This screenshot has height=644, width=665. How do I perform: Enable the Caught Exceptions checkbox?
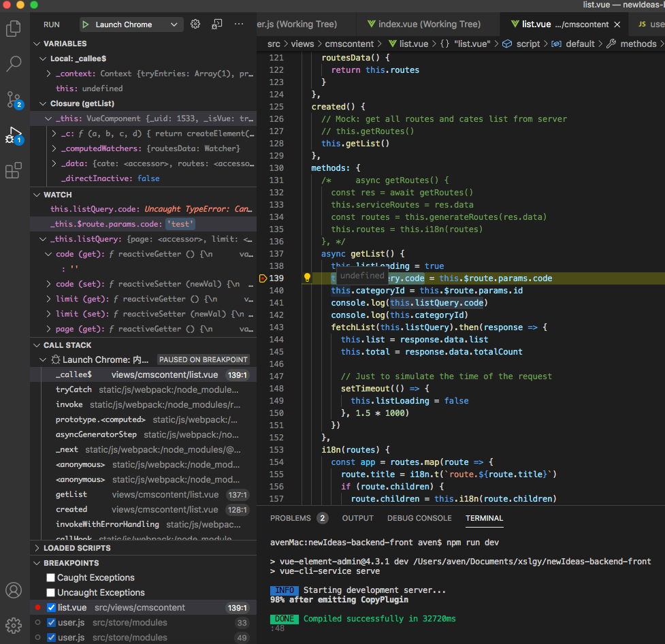pyautogui.click(x=51, y=578)
